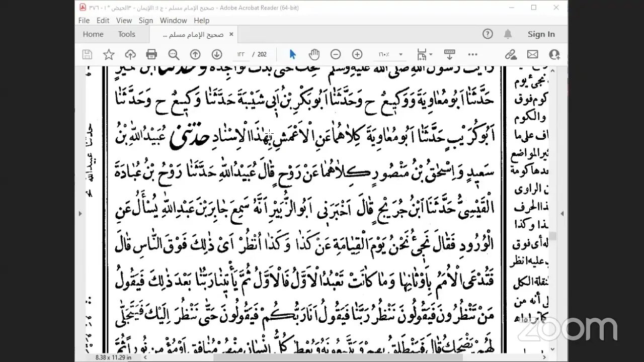Open the find text magnifier
Viewport: 644px width, 362px height.
174,55
